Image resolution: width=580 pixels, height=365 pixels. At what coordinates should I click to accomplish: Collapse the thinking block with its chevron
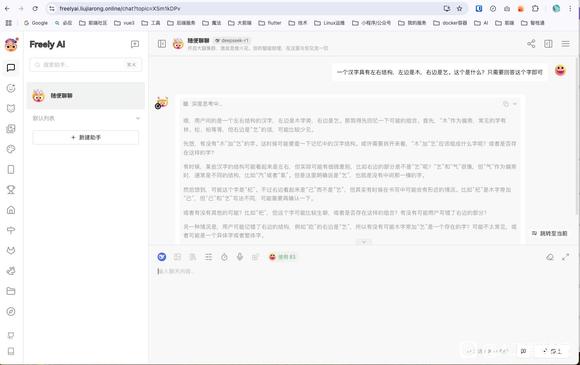click(x=515, y=104)
